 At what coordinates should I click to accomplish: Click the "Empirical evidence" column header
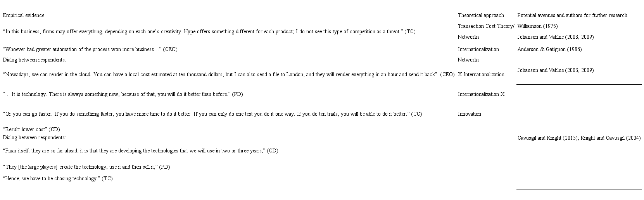coord(24,15)
